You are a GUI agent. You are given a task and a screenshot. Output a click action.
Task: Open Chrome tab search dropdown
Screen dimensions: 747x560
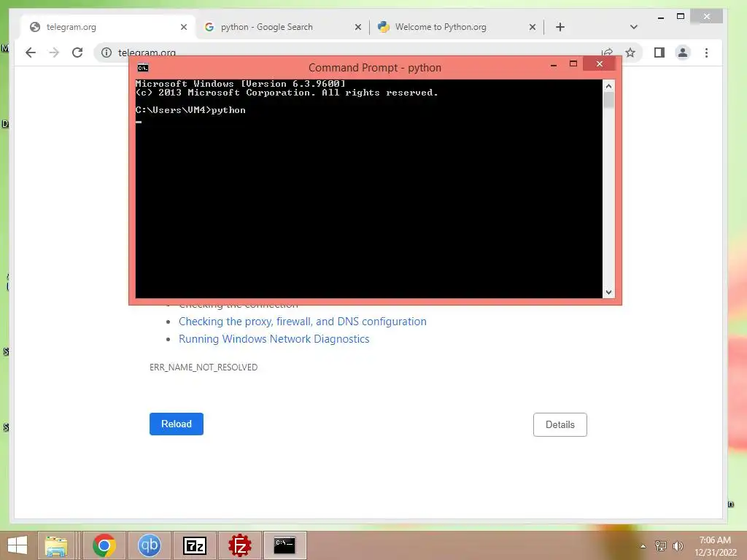point(634,27)
